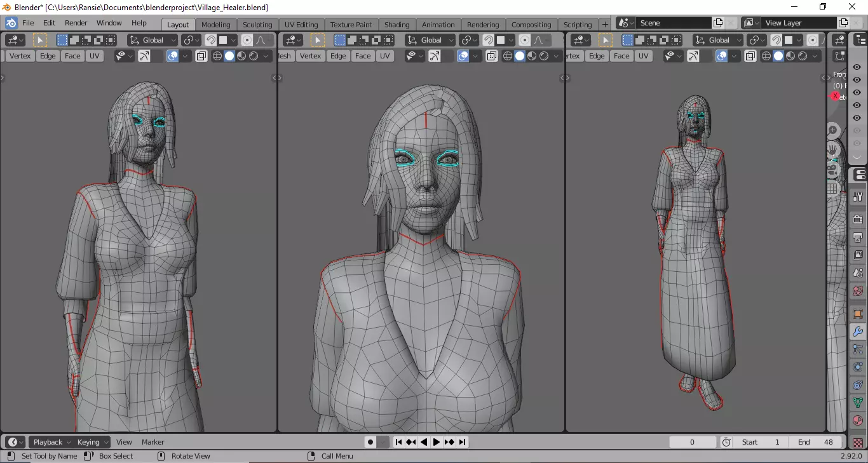Open Face menu in right viewport
Viewport: 868px width, 463px height.
pos(621,56)
